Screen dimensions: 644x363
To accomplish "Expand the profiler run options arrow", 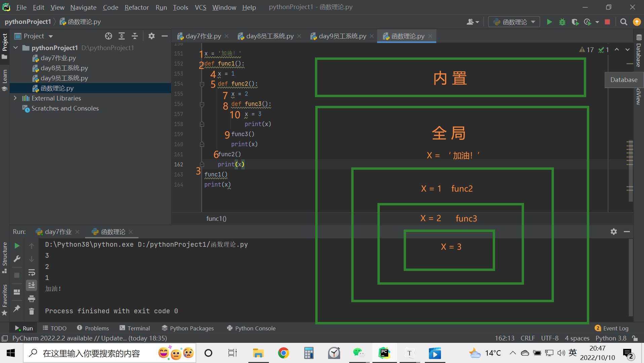I will [x=597, y=22].
